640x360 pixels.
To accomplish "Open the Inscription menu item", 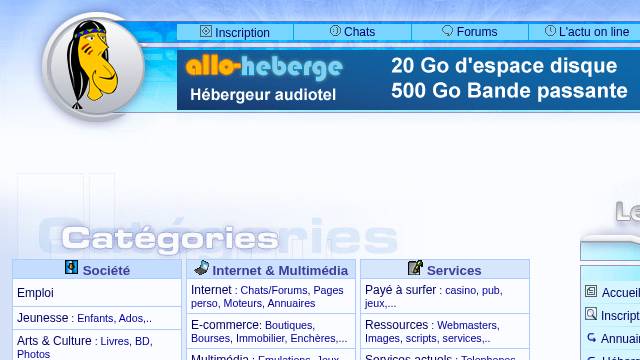I will (242, 32).
